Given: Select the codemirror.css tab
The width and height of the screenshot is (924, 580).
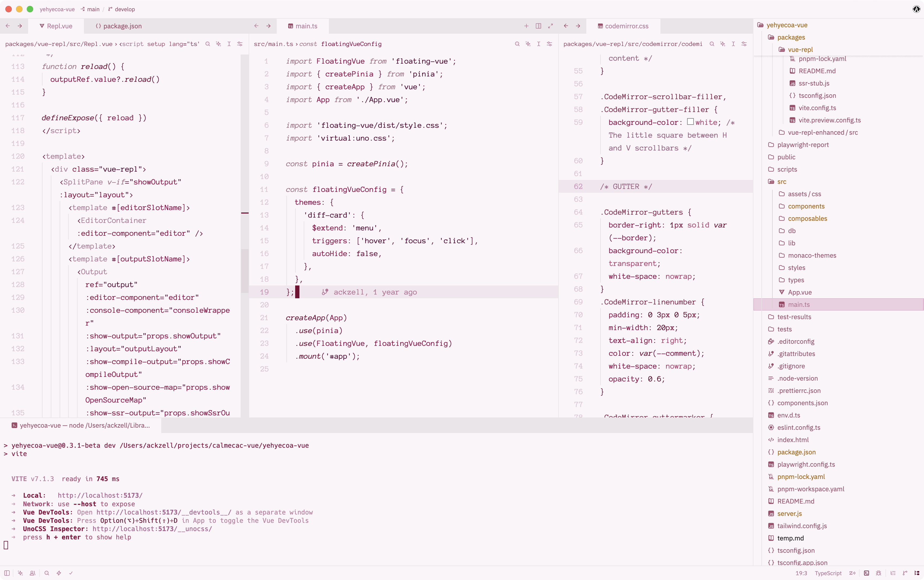Looking at the screenshot, I should pos(623,26).
